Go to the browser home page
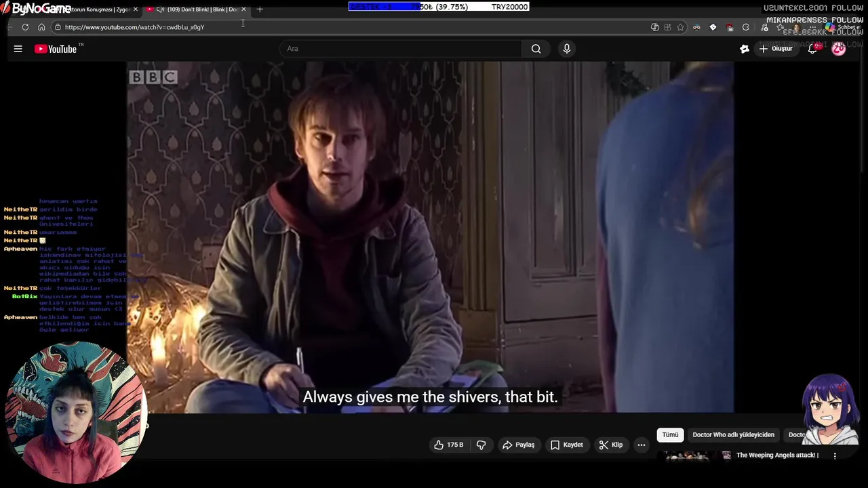The image size is (868, 488). [x=41, y=27]
